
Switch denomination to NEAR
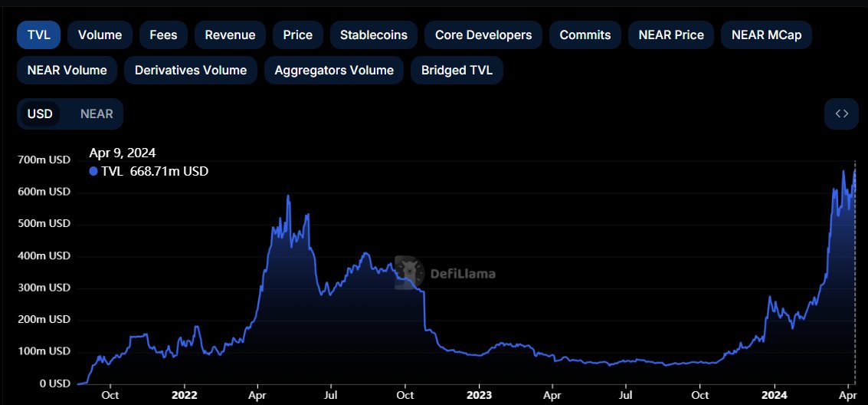[97, 114]
